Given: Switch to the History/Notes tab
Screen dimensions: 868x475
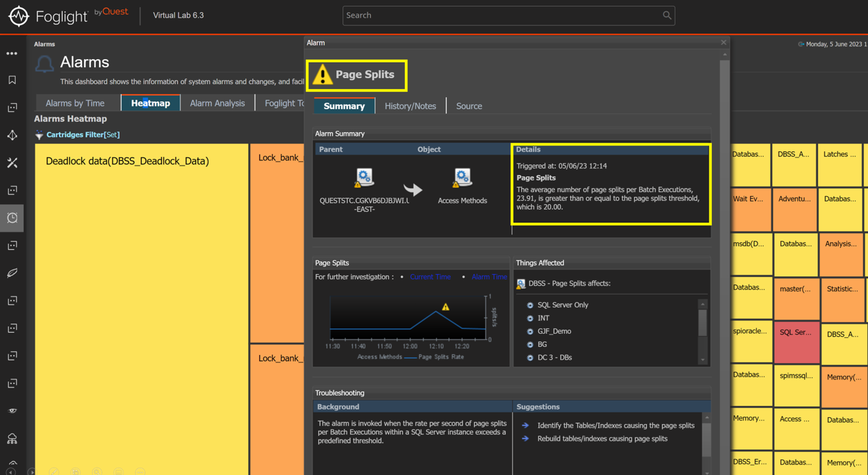Looking at the screenshot, I should click(410, 106).
